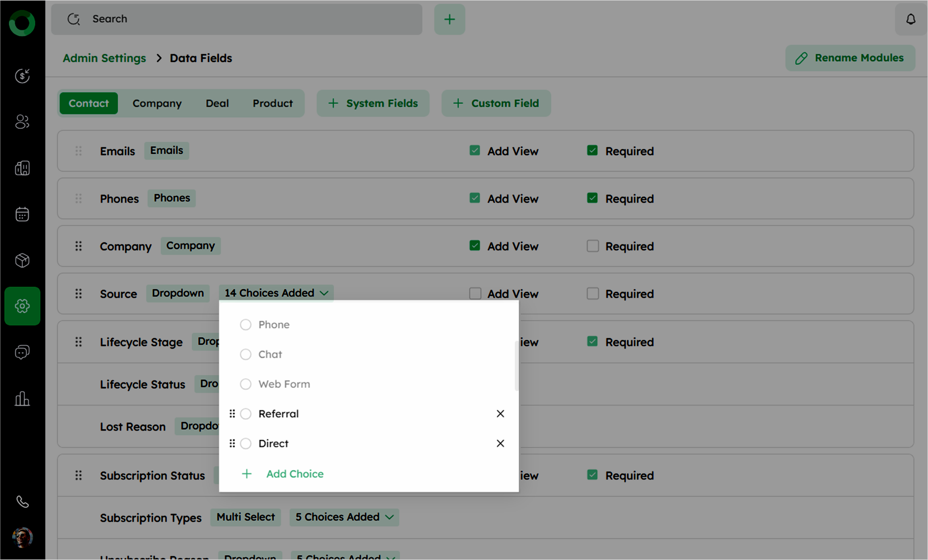Click the phone icon in sidebar

point(22,502)
